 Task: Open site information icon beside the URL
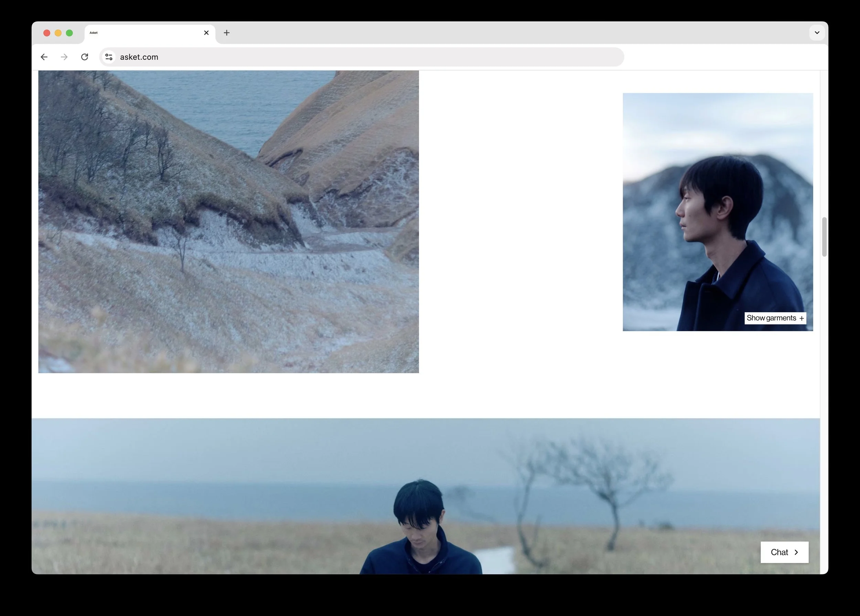tap(109, 57)
